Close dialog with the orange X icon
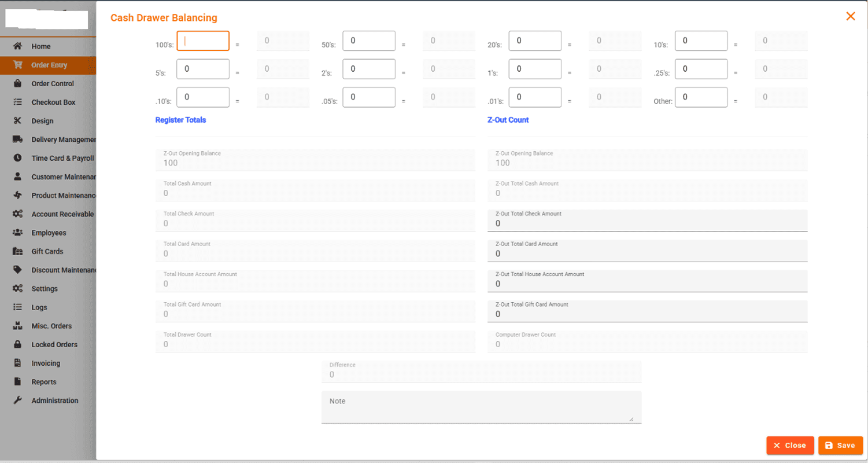Viewport: 868px width, 463px height. (x=850, y=16)
